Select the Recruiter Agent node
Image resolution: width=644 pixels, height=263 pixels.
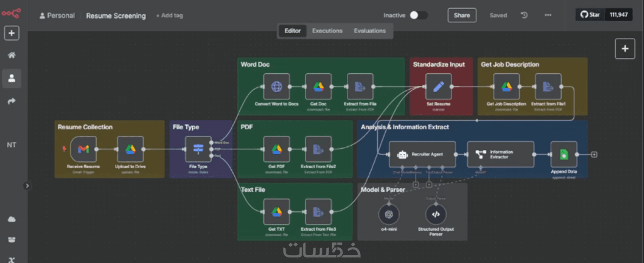click(x=422, y=154)
